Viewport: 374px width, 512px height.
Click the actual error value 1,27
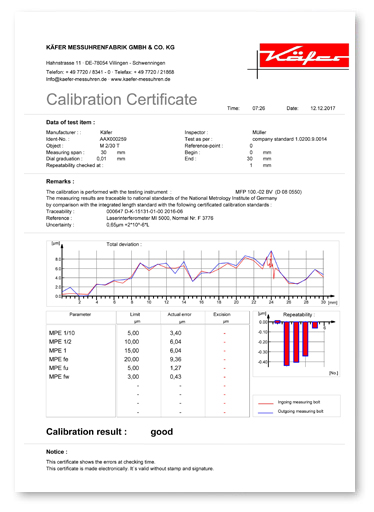(175, 368)
